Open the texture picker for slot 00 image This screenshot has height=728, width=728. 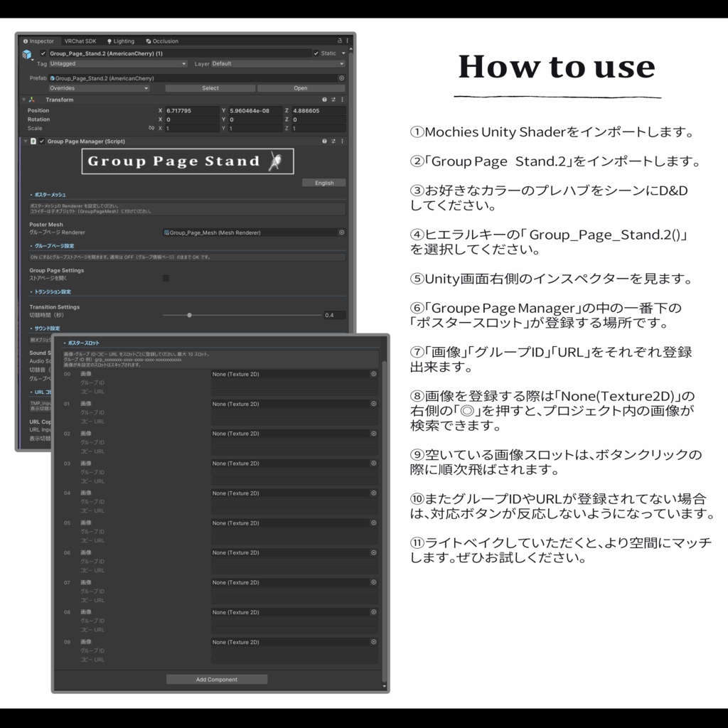point(375,374)
